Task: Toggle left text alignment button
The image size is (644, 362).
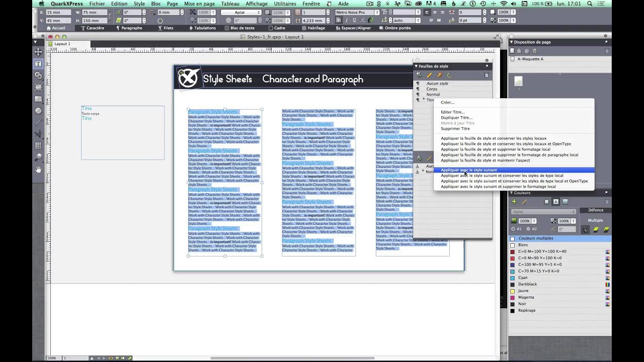Action: pyautogui.click(x=427, y=13)
